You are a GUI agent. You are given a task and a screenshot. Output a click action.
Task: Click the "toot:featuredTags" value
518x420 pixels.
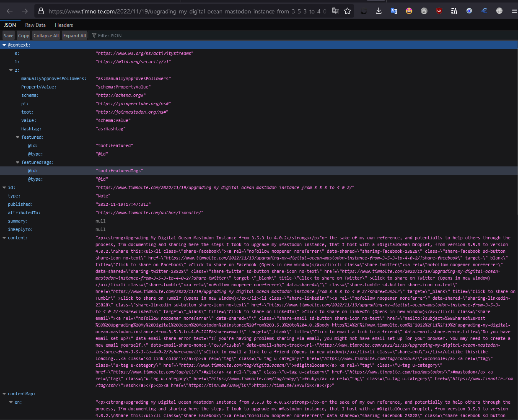pos(119,171)
